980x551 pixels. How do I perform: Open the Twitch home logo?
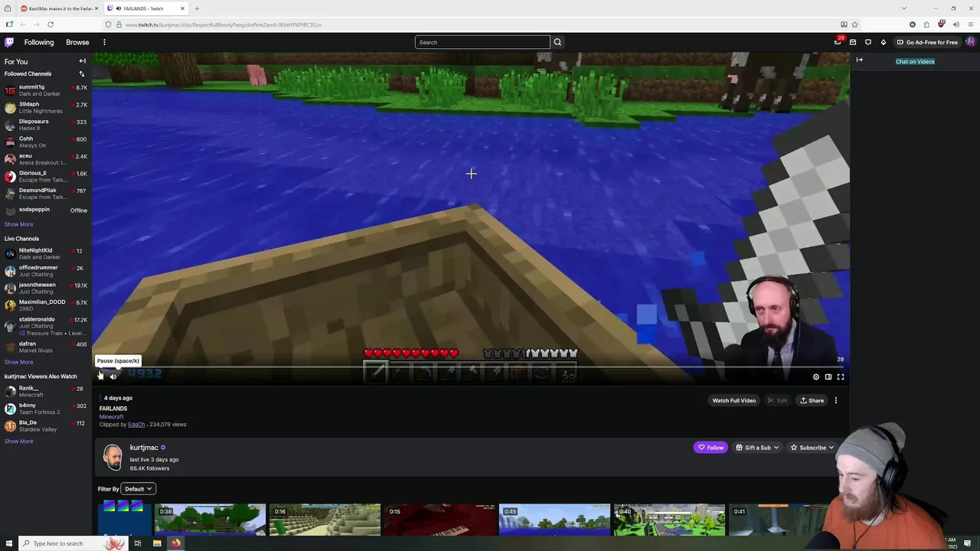[9, 42]
